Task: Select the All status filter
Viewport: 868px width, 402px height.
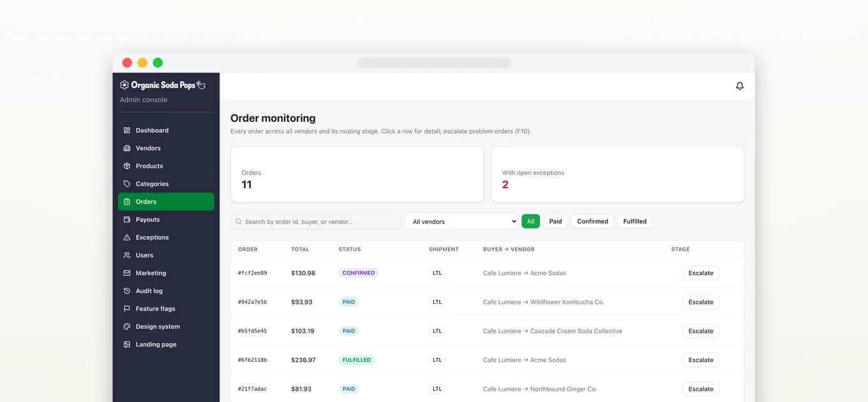Action: click(x=531, y=221)
